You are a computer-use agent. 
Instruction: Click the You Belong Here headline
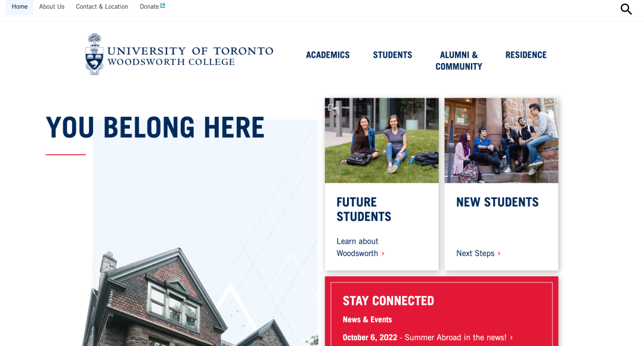[x=155, y=127]
